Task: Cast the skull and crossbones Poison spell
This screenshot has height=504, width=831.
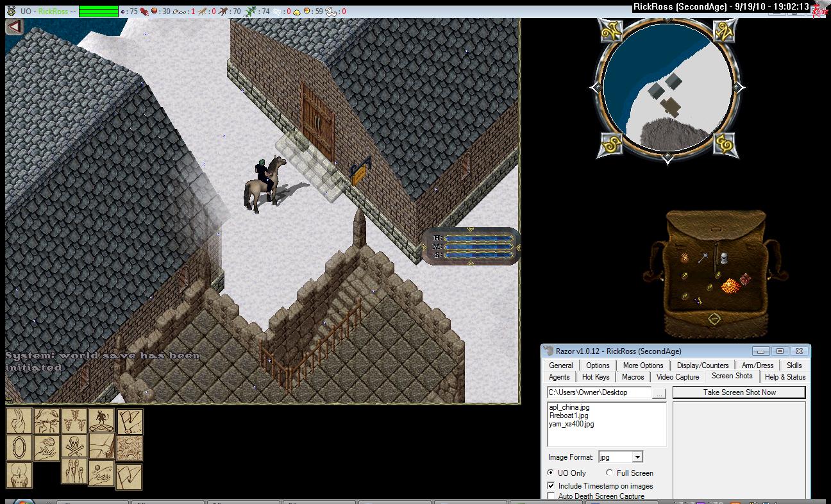Action: point(74,446)
